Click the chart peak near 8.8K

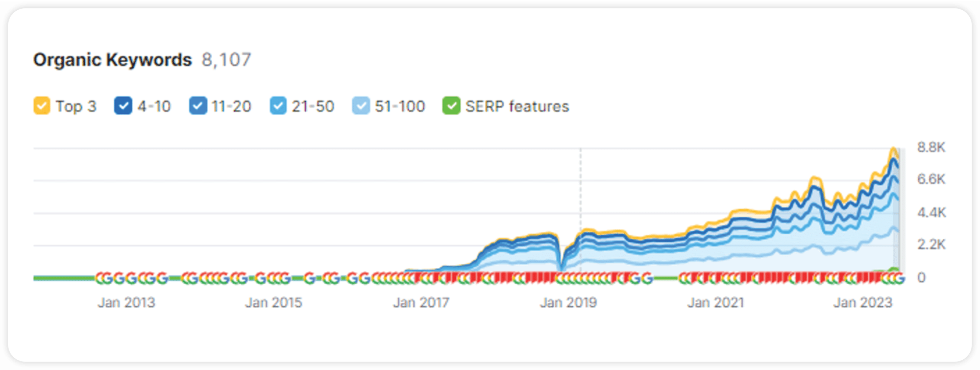click(x=893, y=149)
